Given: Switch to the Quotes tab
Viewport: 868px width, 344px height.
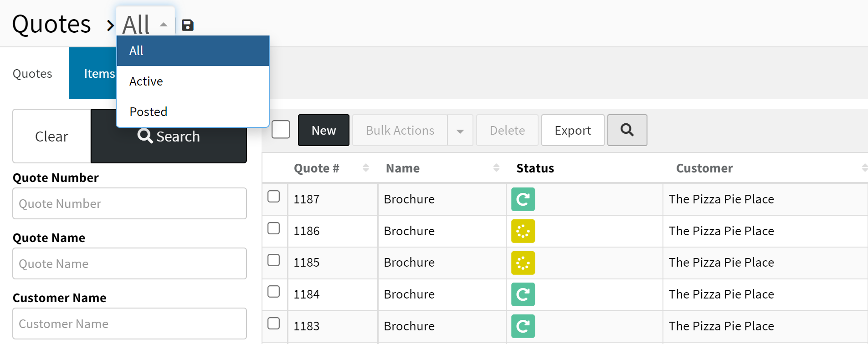Looking at the screenshot, I should point(32,74).
